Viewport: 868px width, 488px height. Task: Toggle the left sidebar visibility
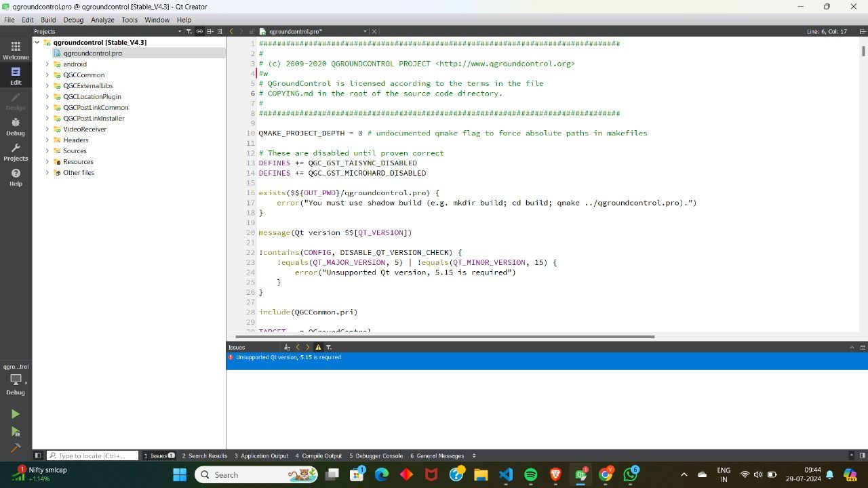(38, 455)
